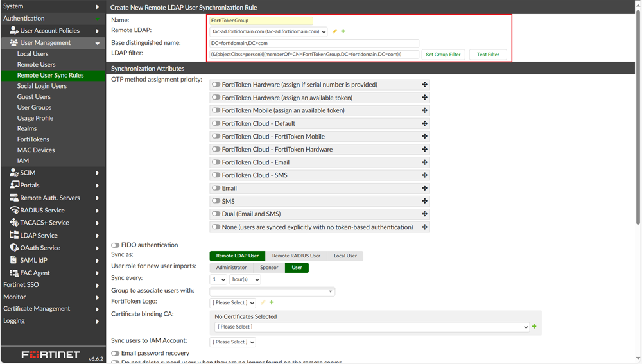Toggle FIDO authentication on
Screen dimensions: 642x364
(x=116, y=245)
